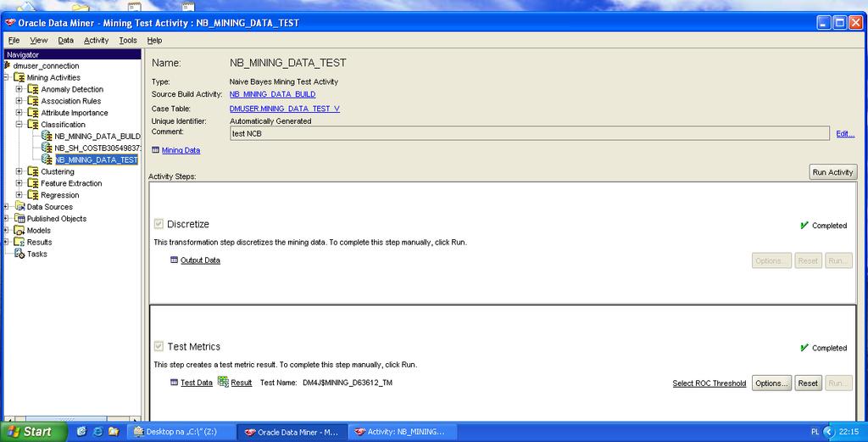The height and width of the screenshot is (442, 868).
Task: Select the Tasks item in Navigator
Action: [37, 255]
